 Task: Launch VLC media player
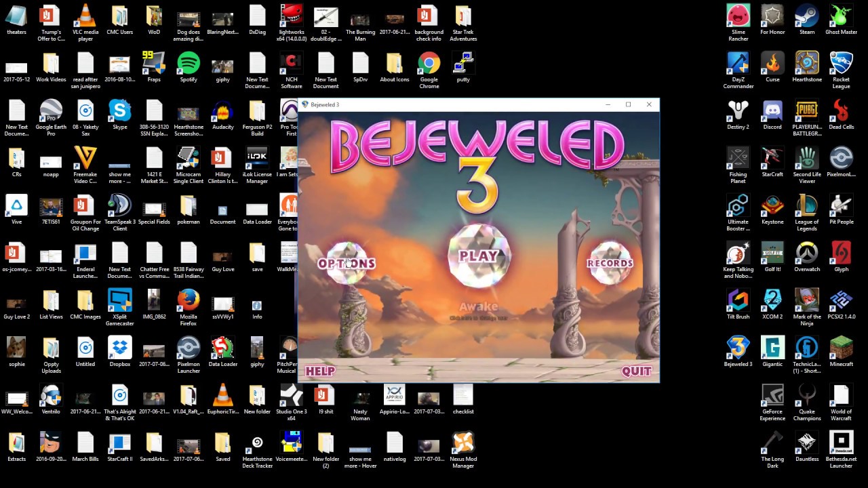[85, 15]
